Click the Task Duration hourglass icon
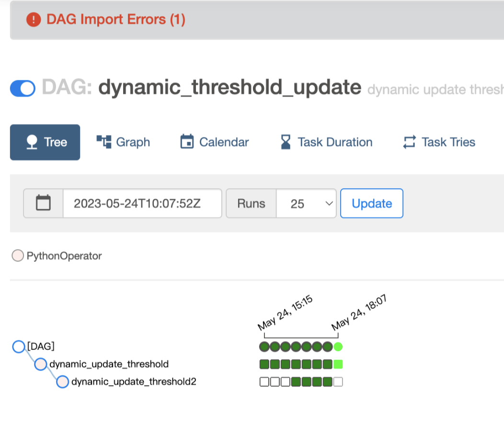The image size is (504, 432). click(x=286, y=141)
